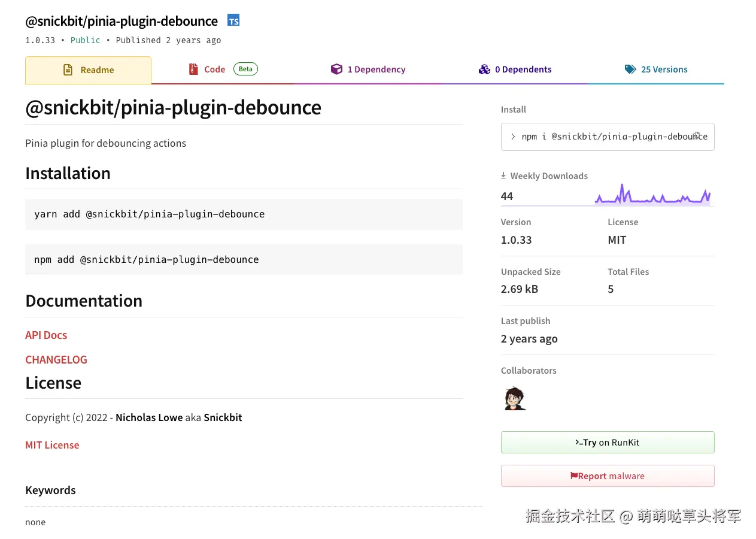Copy the npm install command using the copy icon
Image resolution: width=756 pixels, height=539 pixels.
pos(696,137)
